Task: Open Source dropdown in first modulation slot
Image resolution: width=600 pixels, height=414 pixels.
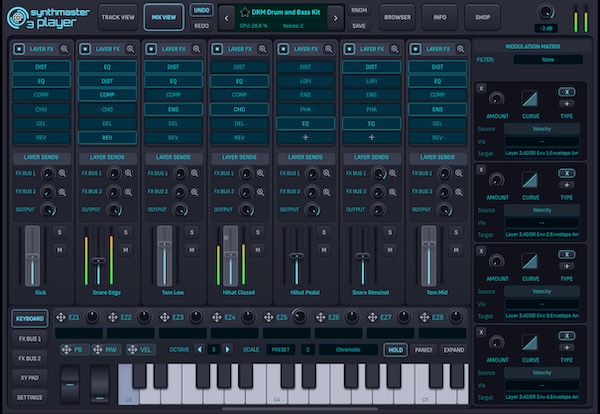Action: pyautogui.click(x=542, y=129)
